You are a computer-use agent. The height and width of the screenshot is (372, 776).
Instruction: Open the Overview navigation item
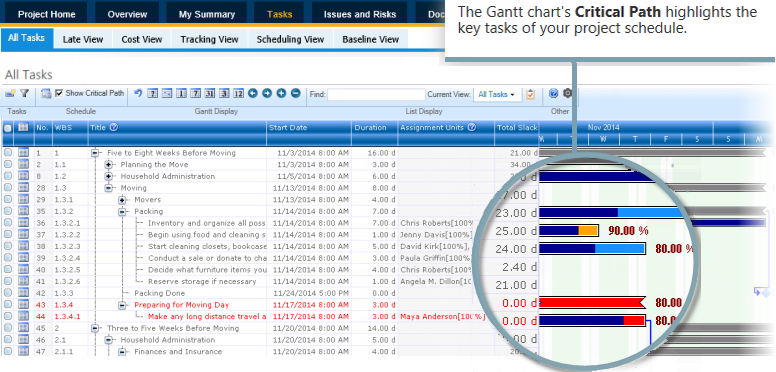click(127, 14)
